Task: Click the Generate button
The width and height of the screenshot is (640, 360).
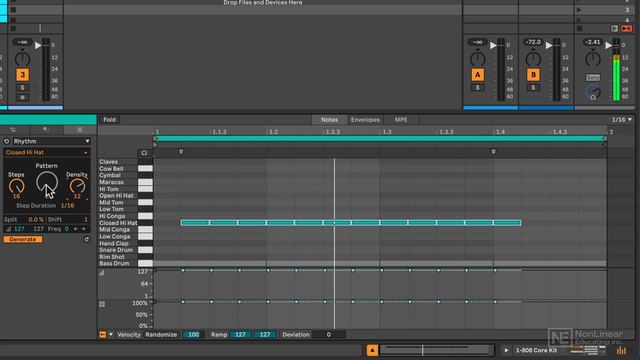Action: tap(23, 239)
